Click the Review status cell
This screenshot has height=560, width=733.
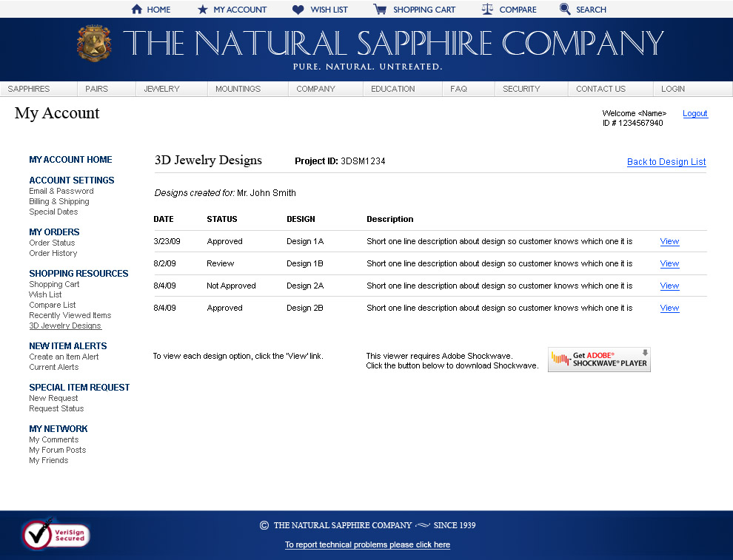pyautogui.click(x=220, y=263)
